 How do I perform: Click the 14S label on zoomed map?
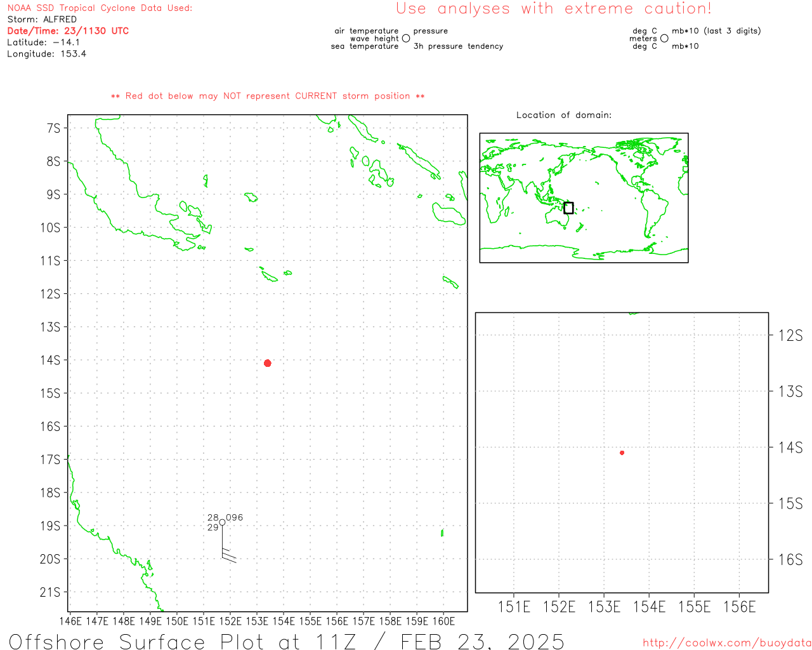click(x=790, y=448)
